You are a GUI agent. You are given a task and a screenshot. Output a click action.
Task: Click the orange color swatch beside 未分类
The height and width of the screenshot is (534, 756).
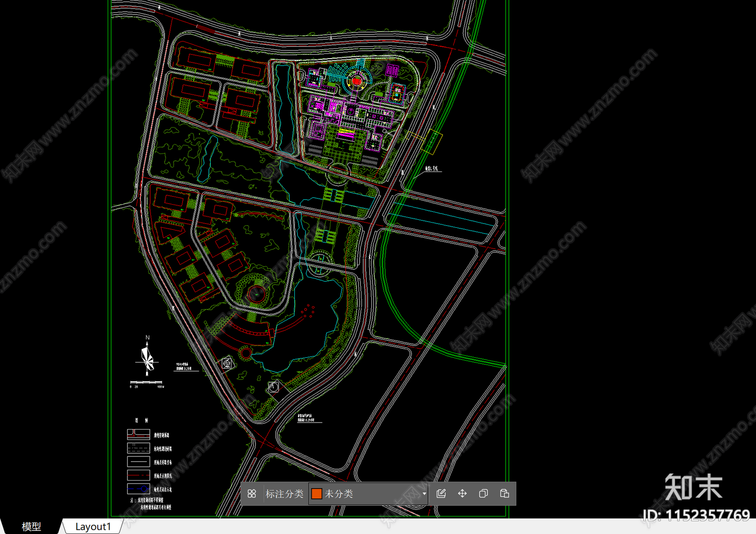tap(317, 494)
